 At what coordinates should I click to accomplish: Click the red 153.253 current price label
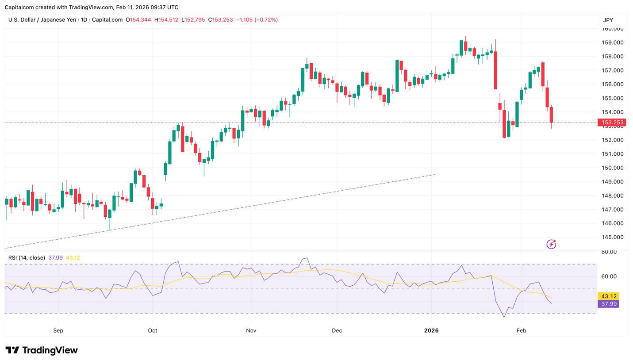(612, 123)
